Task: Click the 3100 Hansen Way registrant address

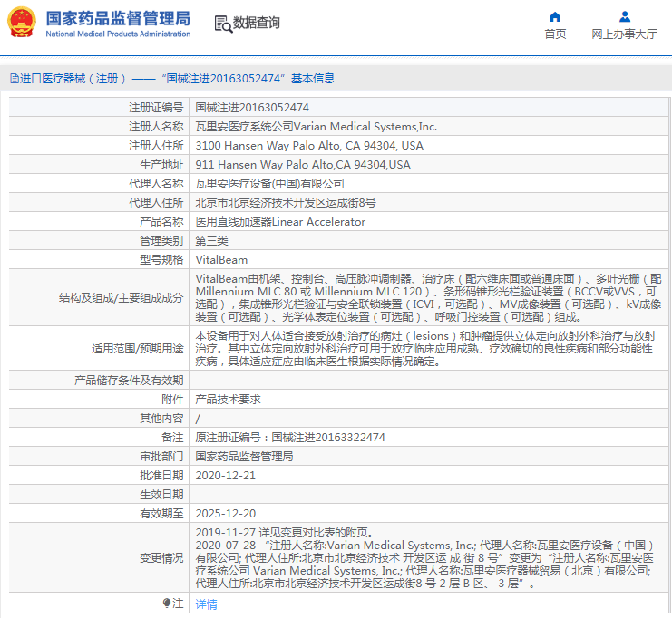Action: [x=309, y=146]
